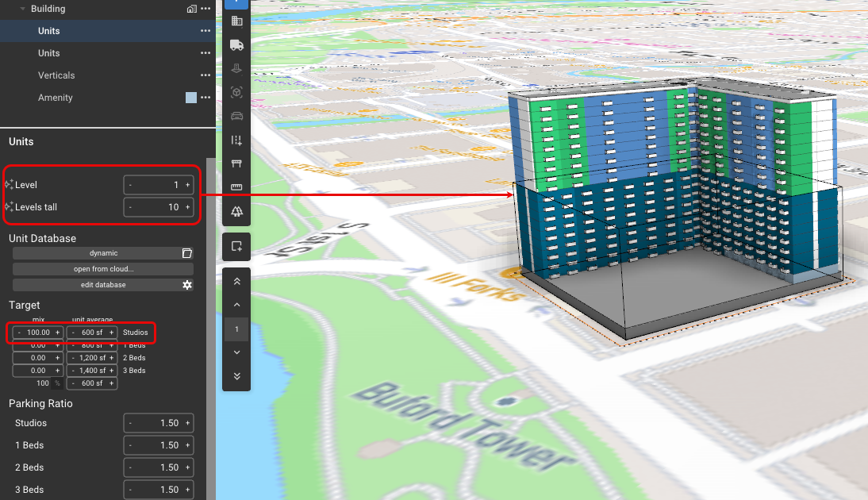Click the open from cloud button
Viewport: 868px width, 500px height.
[102, 268]
